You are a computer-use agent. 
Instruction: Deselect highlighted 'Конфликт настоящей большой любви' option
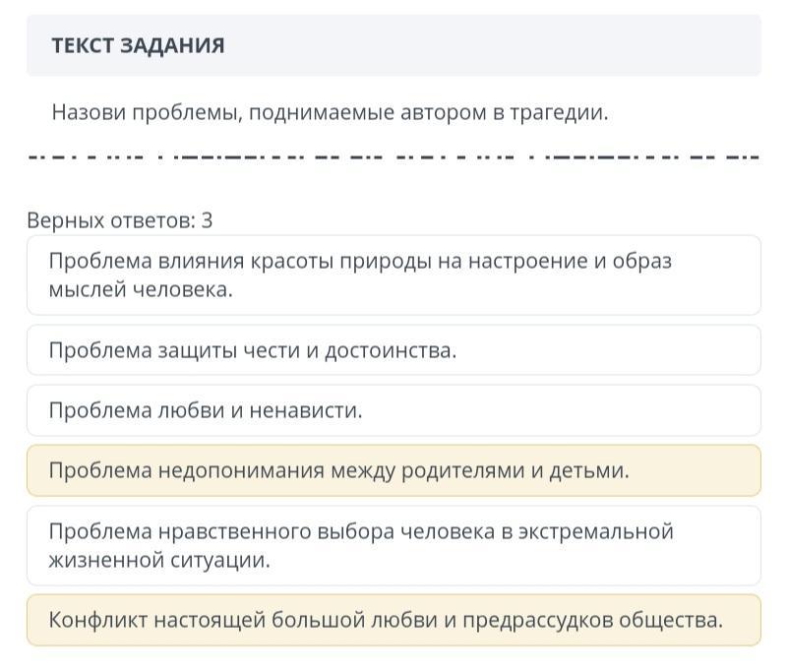[393, 620]
